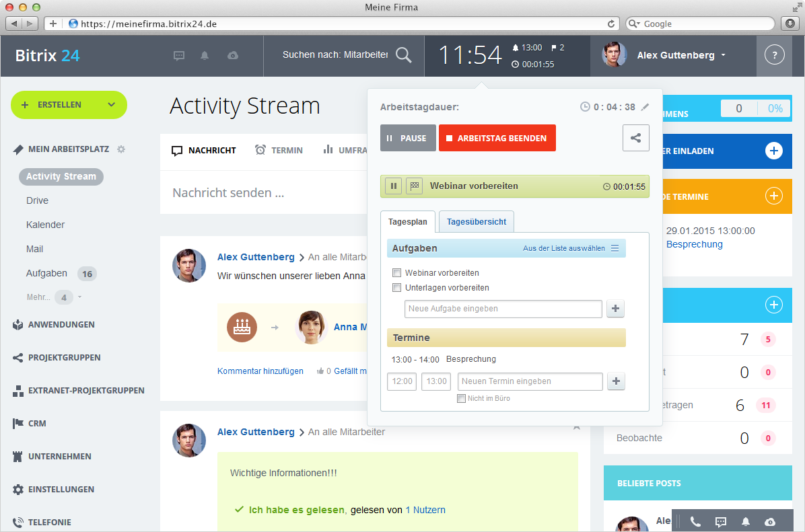Viewport: 805px width, 532px height.
Task: Click the 1 Nutzern link
Action: coord(425,510)
